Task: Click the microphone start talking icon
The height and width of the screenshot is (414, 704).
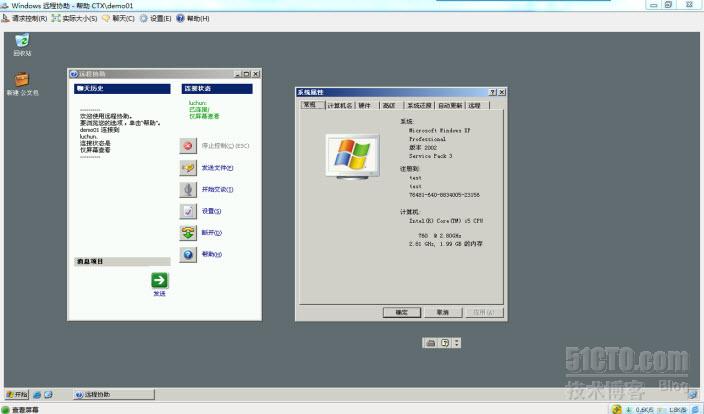Action: click(188, 189)
